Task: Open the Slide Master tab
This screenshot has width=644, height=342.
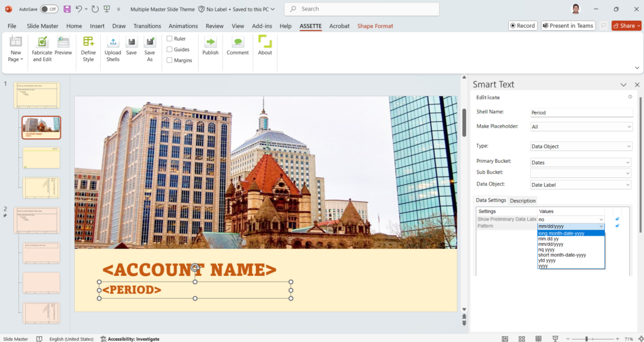Action: 43,26
